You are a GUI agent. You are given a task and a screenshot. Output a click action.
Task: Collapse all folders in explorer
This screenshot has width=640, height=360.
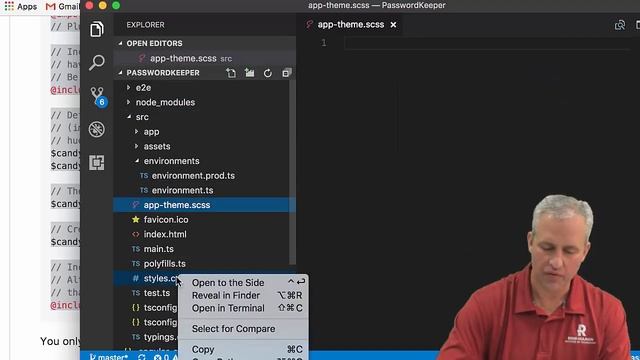tap(287, 73)
